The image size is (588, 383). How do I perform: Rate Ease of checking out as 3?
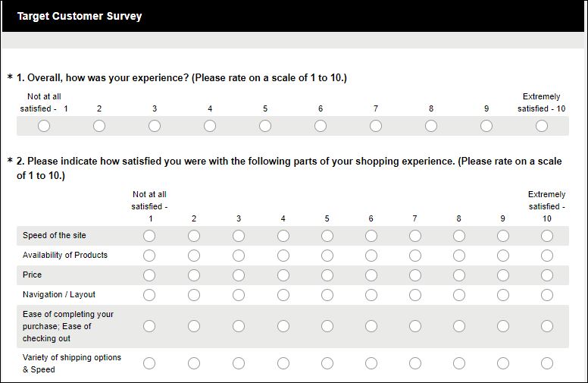click(239, 326)
